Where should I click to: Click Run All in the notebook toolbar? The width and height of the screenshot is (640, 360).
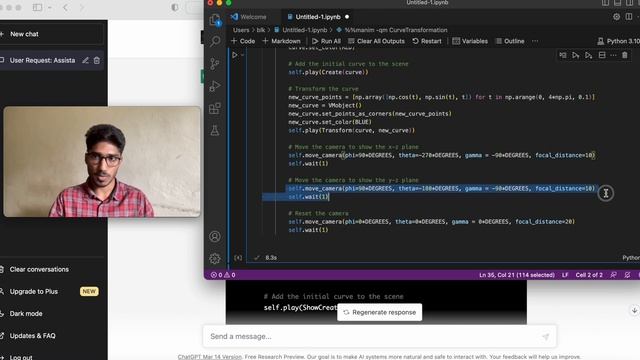326,41
